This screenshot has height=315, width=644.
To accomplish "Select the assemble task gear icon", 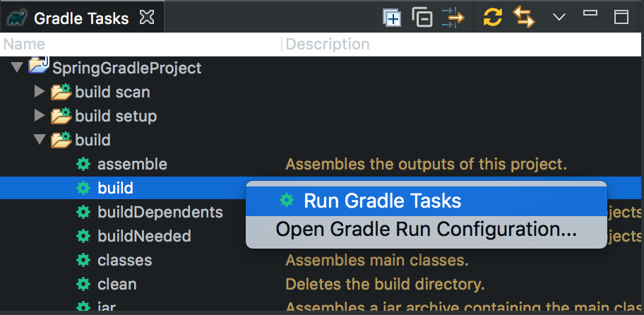I will 83,164.
